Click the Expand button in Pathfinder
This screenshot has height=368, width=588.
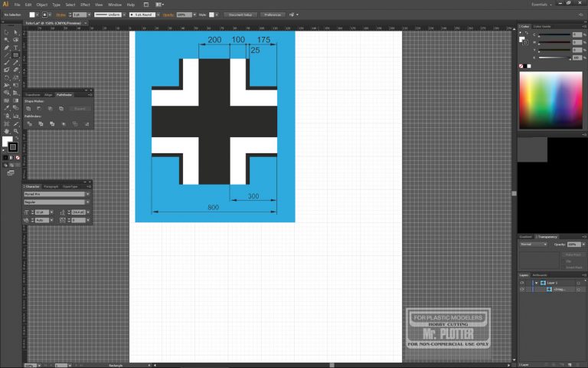pyautogui.click(x=80, y=109)
